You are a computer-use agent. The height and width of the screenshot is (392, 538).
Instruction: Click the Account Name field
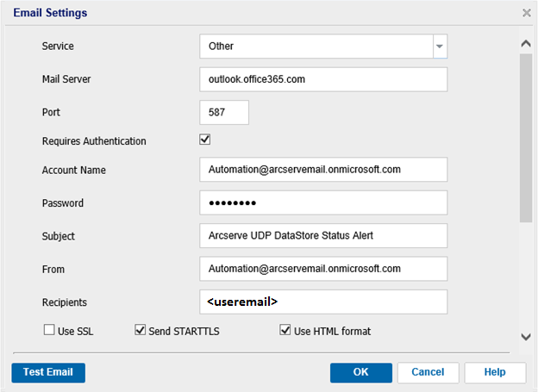point(322,170)
